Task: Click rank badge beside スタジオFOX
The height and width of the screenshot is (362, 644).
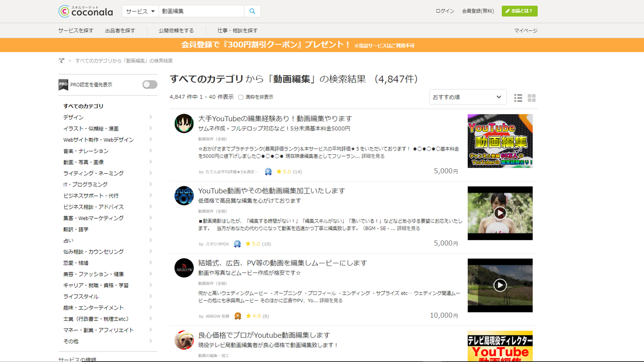Action: (x=237, y=244)
